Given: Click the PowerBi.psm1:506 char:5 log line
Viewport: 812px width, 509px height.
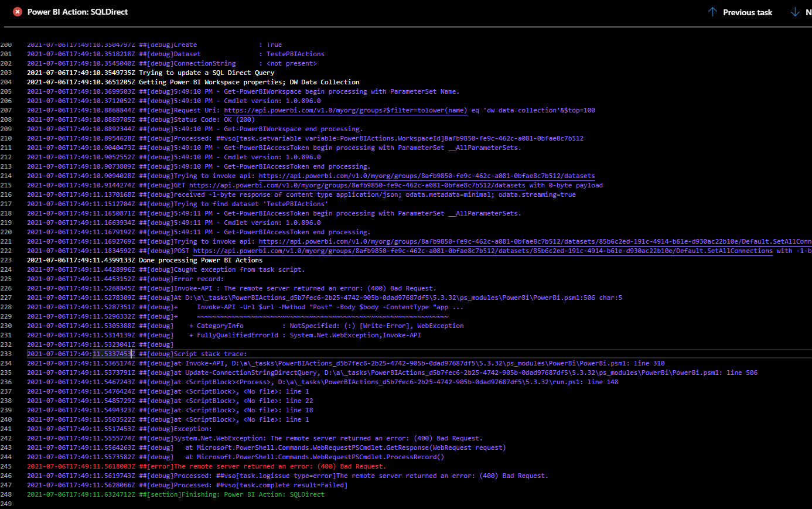Looking at the screenshot, I should tap(325, 298).
